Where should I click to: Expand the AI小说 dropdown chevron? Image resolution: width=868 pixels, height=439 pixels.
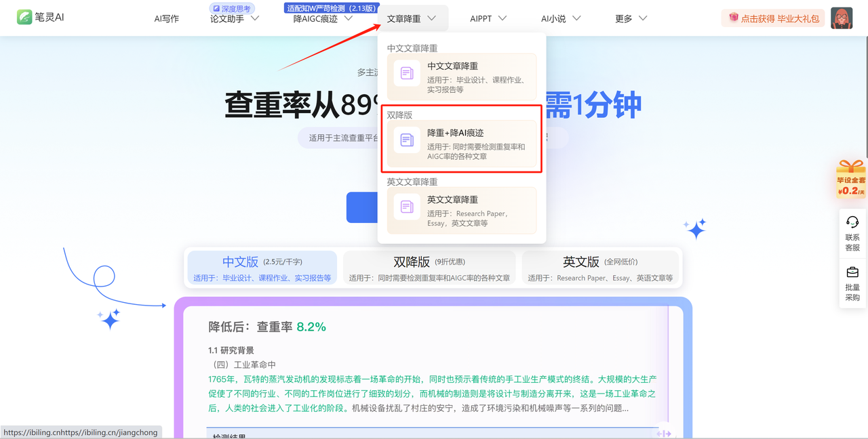tap(576, 18)
